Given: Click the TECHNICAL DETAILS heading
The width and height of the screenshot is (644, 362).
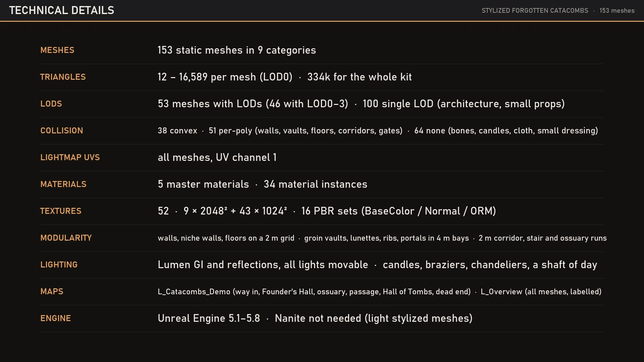Looking at the screenshot, I should tap(62, 10).
